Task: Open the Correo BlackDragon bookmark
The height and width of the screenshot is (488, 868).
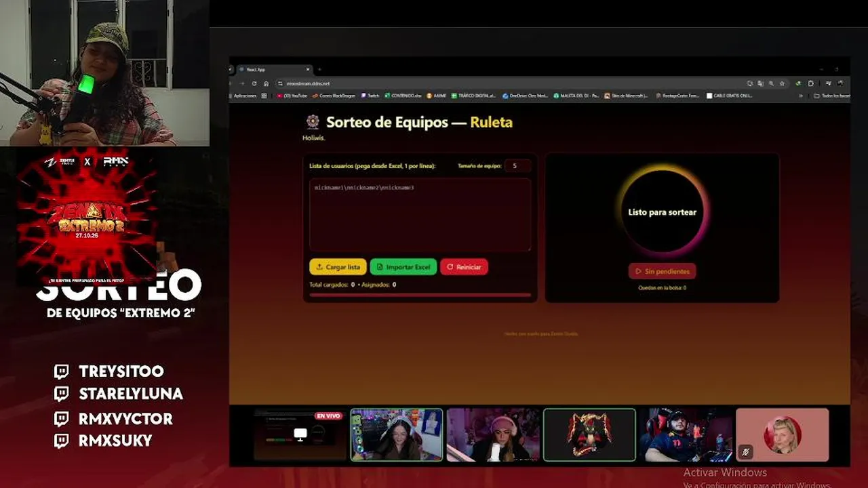Action: tap(334, 96)
